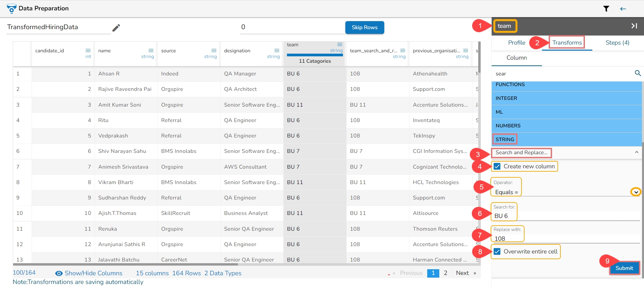This screenshot has height=289, width=644.
Task: Go back using the left arrow icon
Action: tap(623, 9)
